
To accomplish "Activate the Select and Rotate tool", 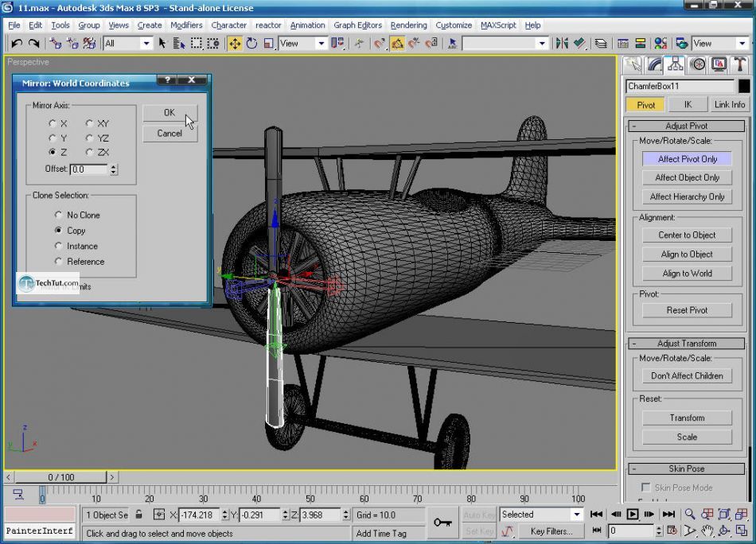I will [x=251, y=44].
